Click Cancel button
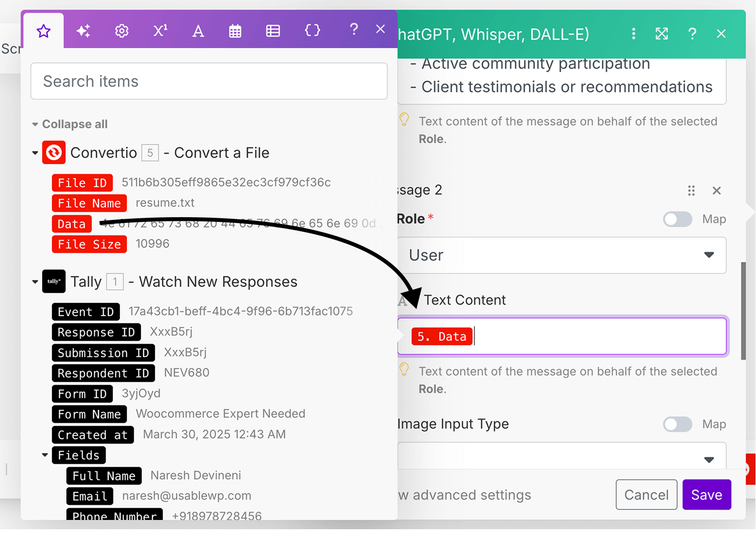 [x=647, y=495]
